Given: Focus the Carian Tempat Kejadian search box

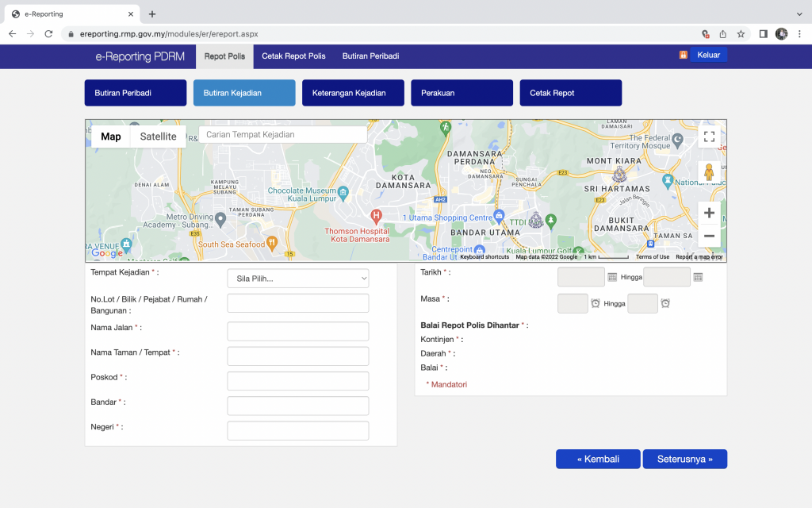Looking at the screenshot, I should point(283,135).
